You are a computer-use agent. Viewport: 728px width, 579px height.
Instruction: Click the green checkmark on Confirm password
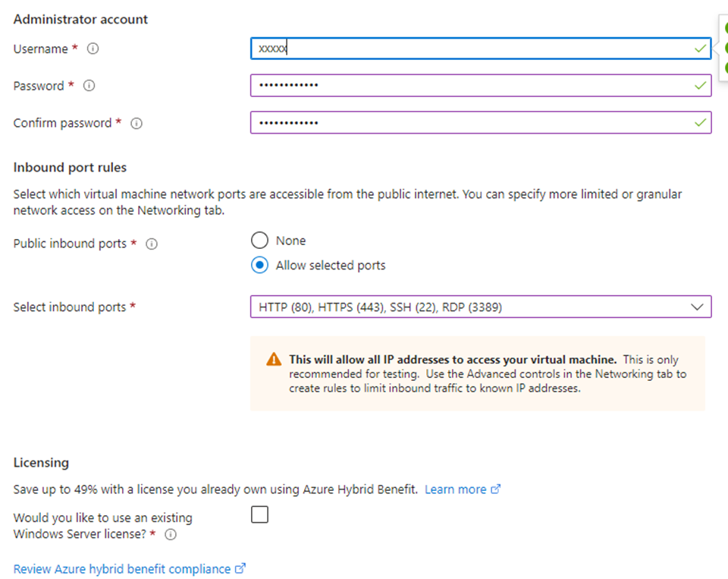coord(700,122)
